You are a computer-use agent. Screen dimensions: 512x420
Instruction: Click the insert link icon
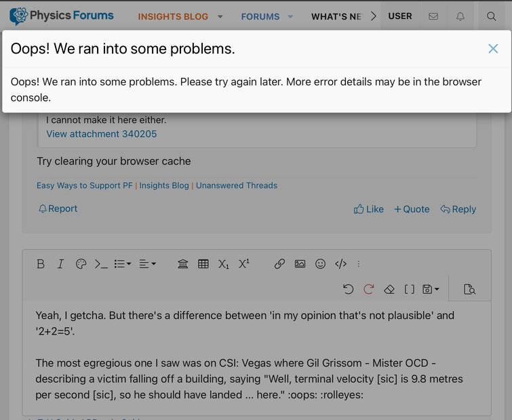(279, 264)
